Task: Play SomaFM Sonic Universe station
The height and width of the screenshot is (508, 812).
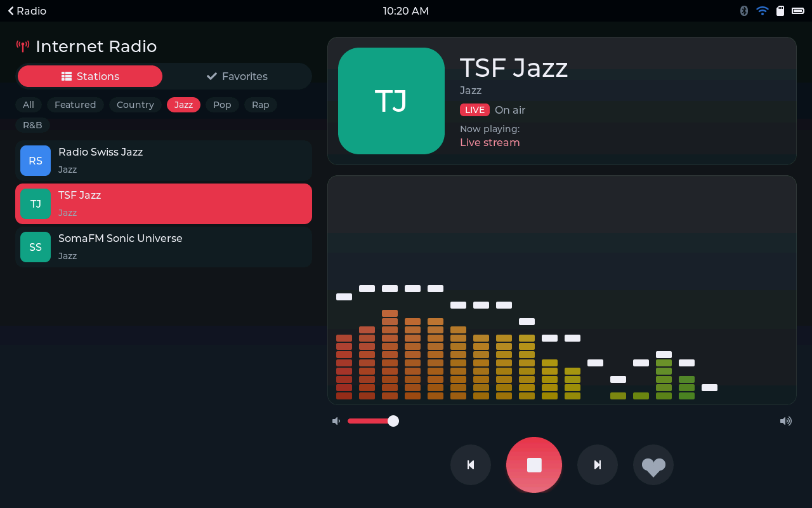Action: 164,247
